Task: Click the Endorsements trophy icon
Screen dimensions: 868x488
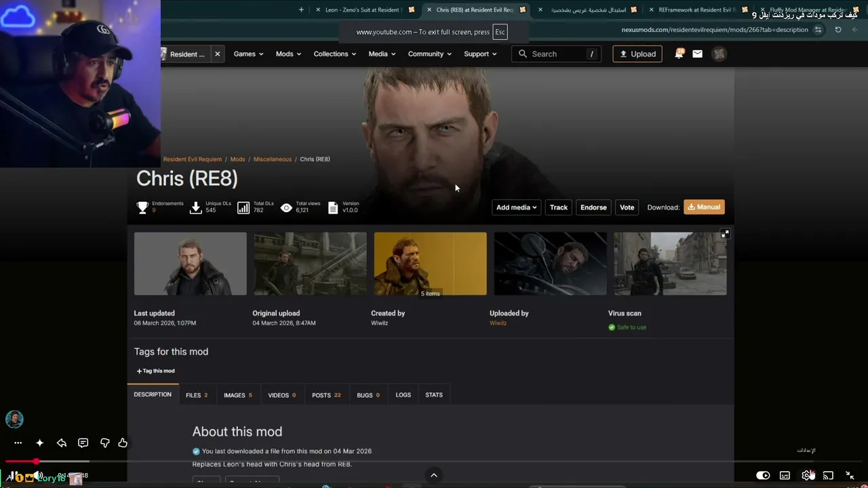Action: coord(142,208)
